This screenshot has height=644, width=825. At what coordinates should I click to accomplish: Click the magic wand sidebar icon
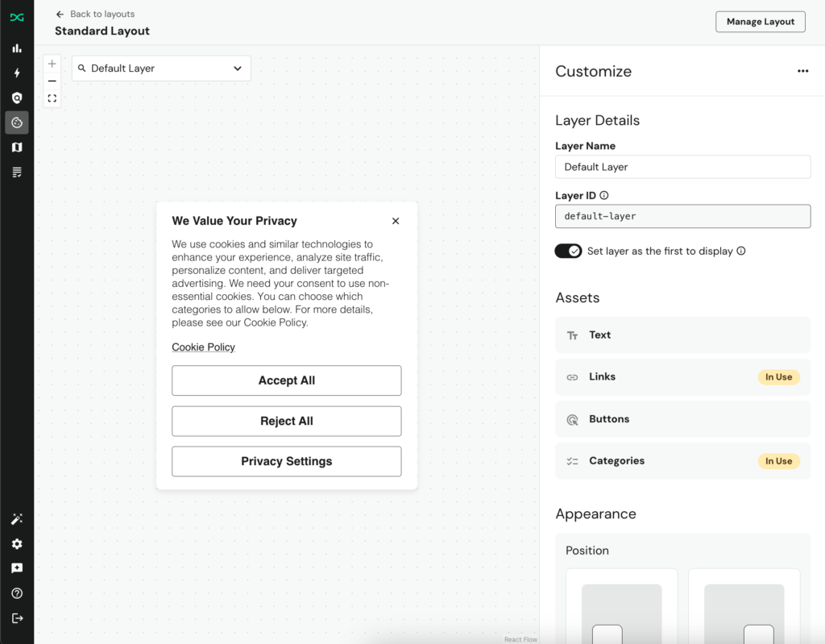pyautogui.click(x=17, y=519)
